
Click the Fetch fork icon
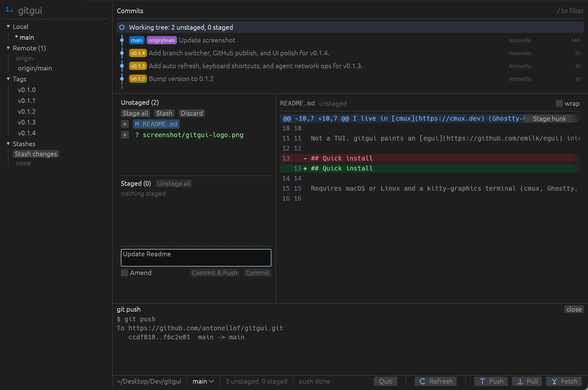(x=554, y=381)
